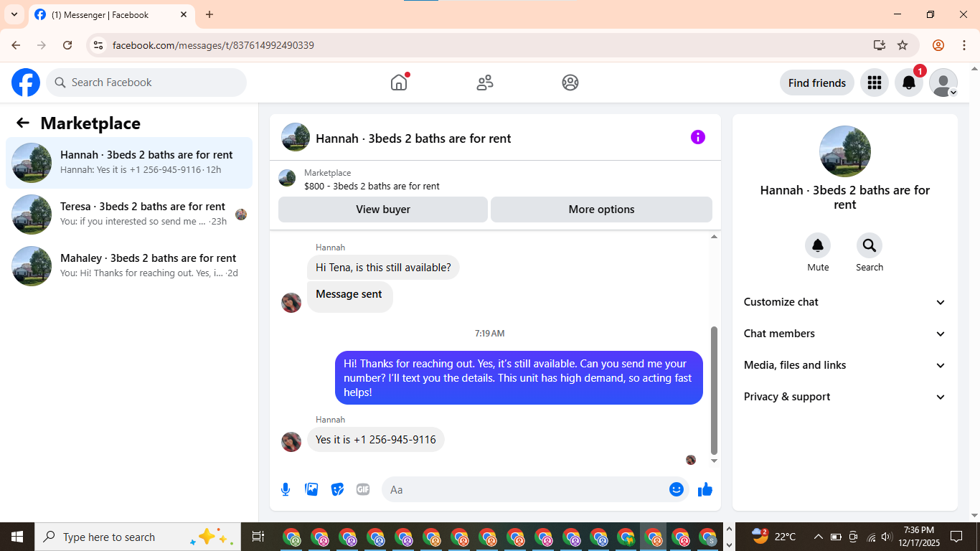Open Windows Task View icon
The width and height of the screenshot is (980, 551).
click(258, 537)
